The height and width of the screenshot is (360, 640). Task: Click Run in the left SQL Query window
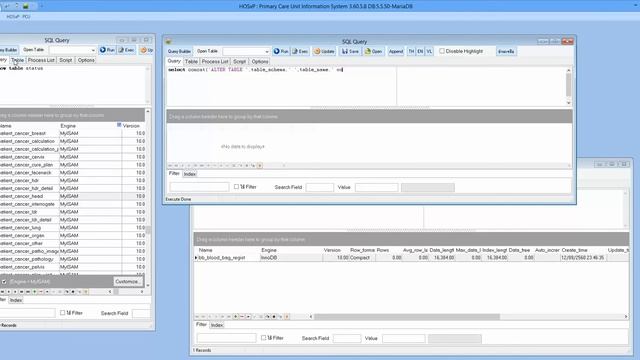107,50
